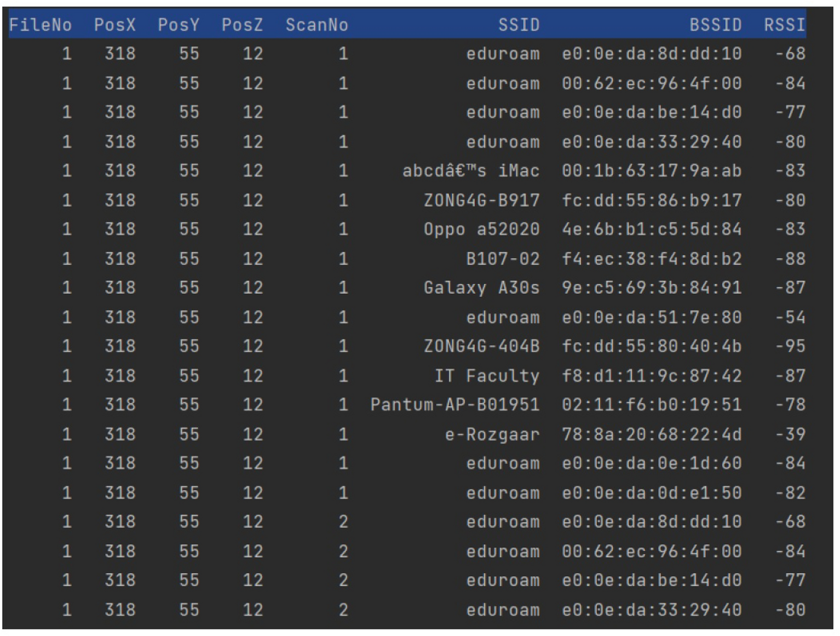Select the RSSI value -95 cell
The width and height of the screenshot is (840, 636).
pyautogui.click(x=790, y=347)
